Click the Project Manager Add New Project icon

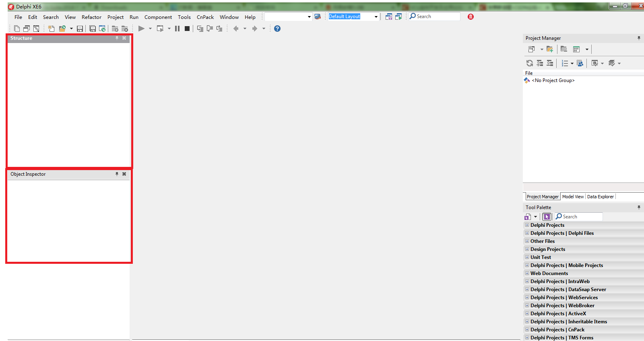coord(531,49)
